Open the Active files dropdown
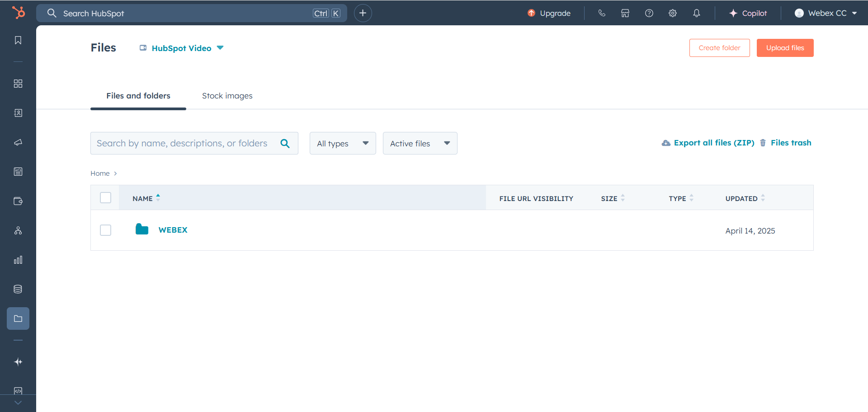The width and height of the screenshot is (868, 412). (420, 143)
